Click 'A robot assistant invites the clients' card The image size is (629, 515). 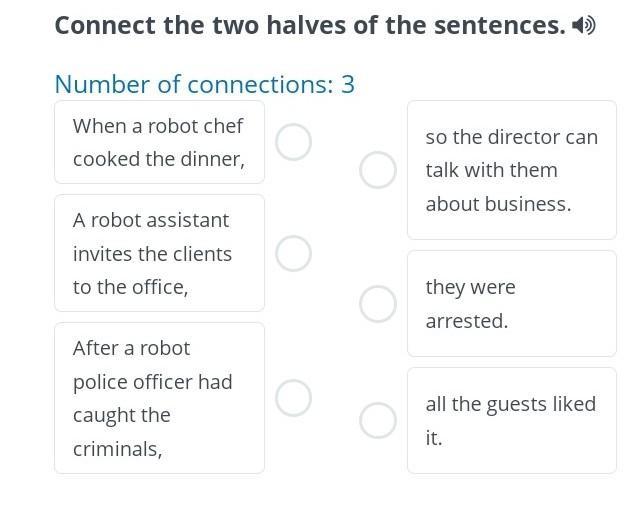point(159,253)
